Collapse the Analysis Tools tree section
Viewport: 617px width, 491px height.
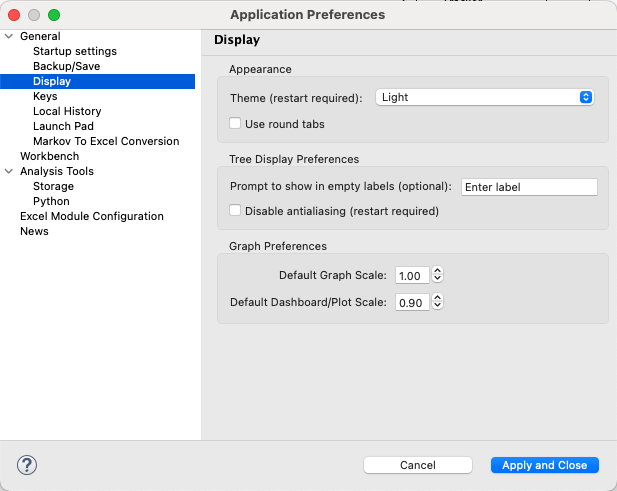click(9, 172)
